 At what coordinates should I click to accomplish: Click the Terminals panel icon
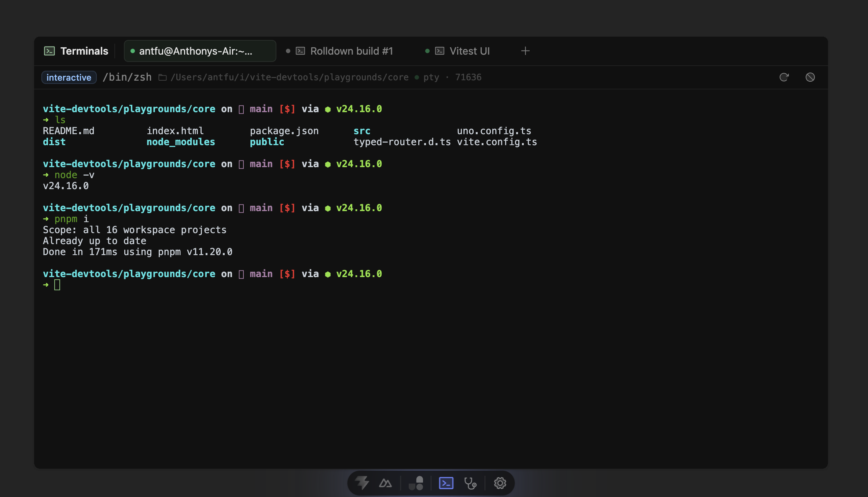coord(49,51)
